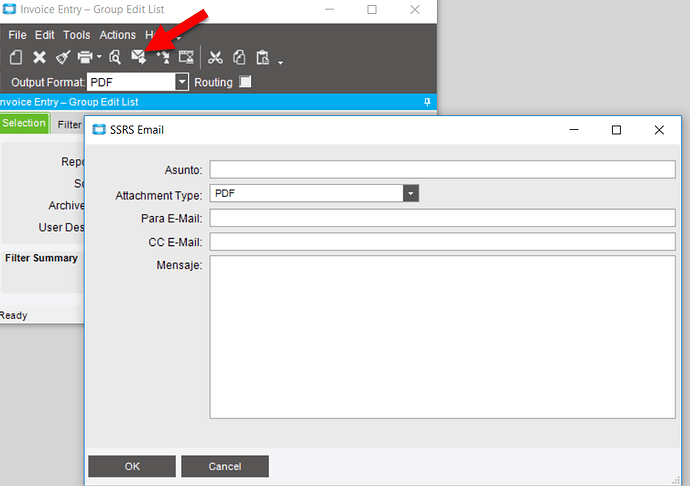The height and width of the screenshot is (486, 690).
Task: Open the Actions menu
Action: pyautogui.click(x=117, y=35)
